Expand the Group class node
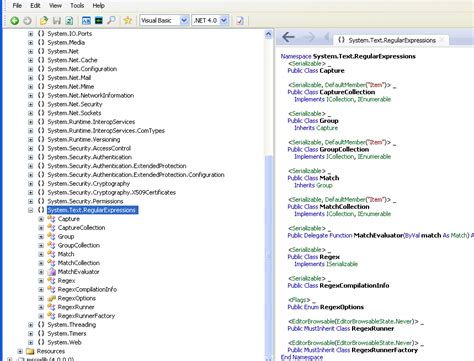 click(x=41, y=237)
